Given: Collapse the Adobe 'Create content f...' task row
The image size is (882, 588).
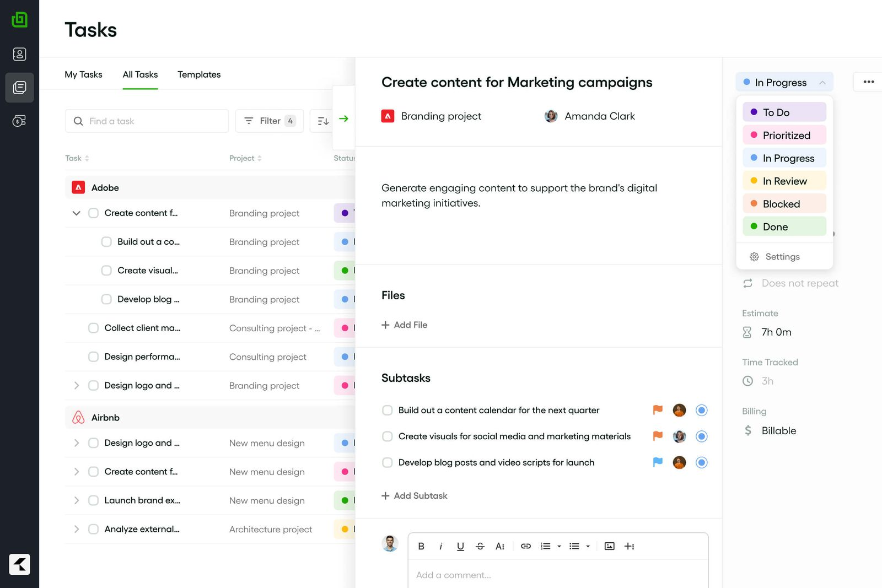Looking at the screenshot, I should [x=77, y=213].
